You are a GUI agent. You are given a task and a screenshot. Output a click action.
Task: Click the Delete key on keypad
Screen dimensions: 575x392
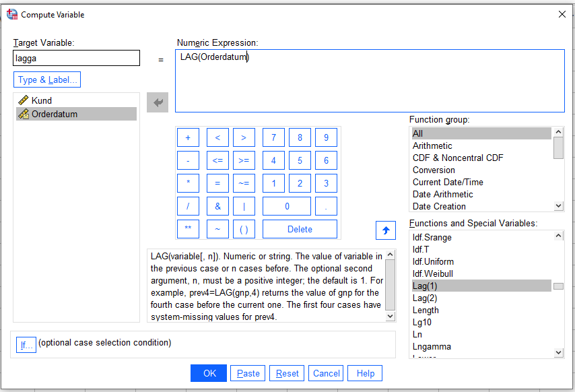[x=300, y=229]
